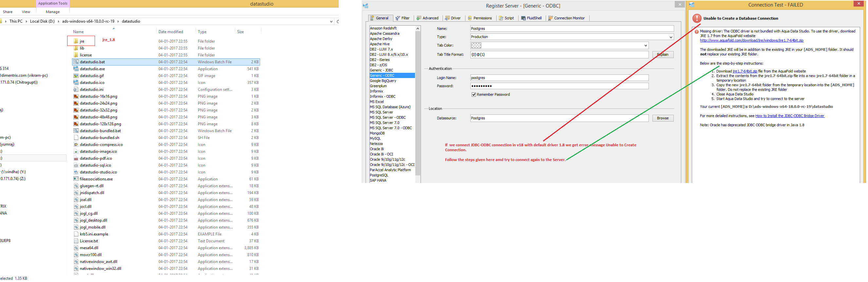Open the Manage ribbon tab in Explorer
Viewport: 868px width, 282px height.
pos(52,12)
